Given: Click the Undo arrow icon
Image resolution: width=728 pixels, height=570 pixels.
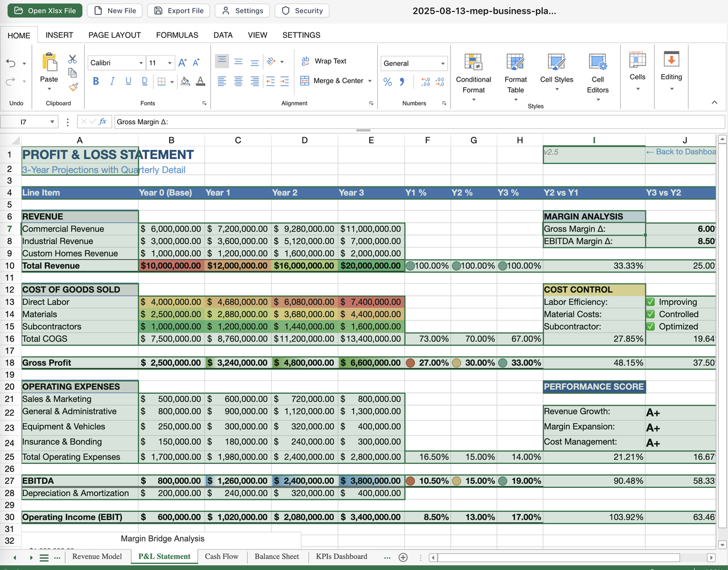Looking at the screenshot, I should click(x=11, y=63).
